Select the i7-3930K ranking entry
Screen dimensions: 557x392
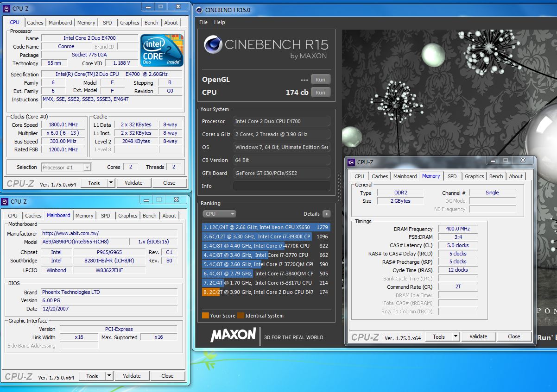[x=266, y=236]
